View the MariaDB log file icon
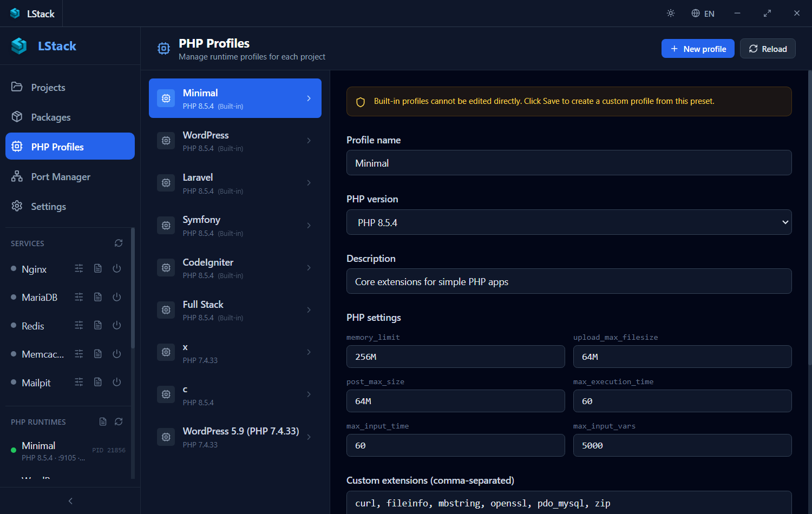812x514 pixels. [98, 297]
